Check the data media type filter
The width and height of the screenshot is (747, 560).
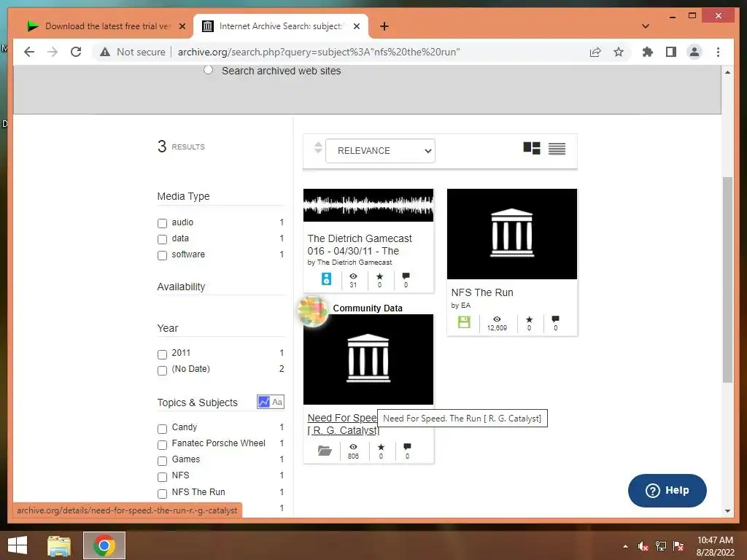pos(163,239)
